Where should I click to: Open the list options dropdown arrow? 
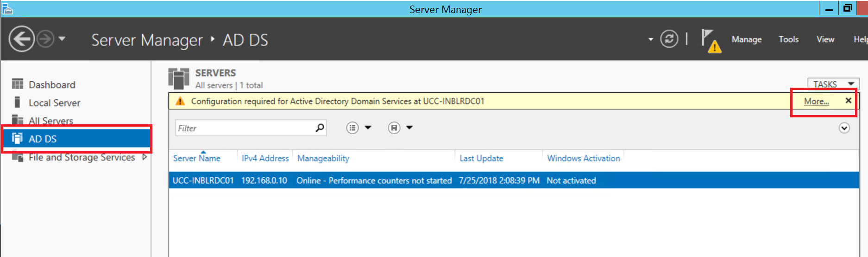[368, 128]
